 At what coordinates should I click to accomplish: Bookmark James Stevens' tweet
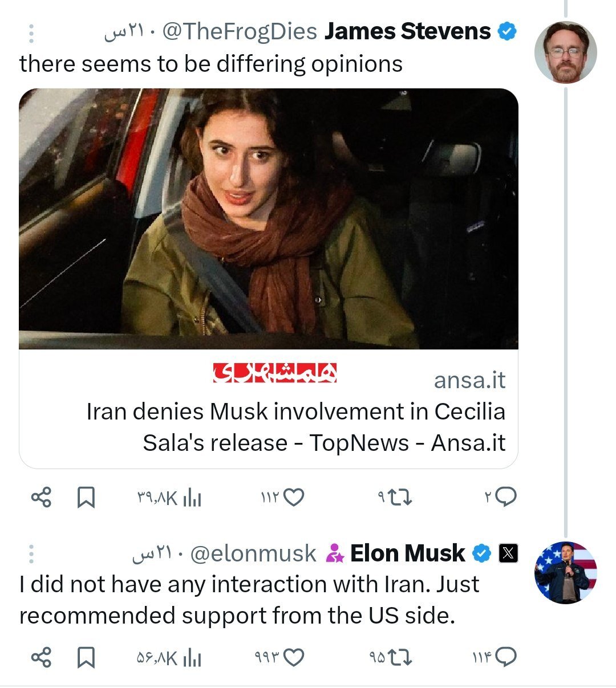86,498
